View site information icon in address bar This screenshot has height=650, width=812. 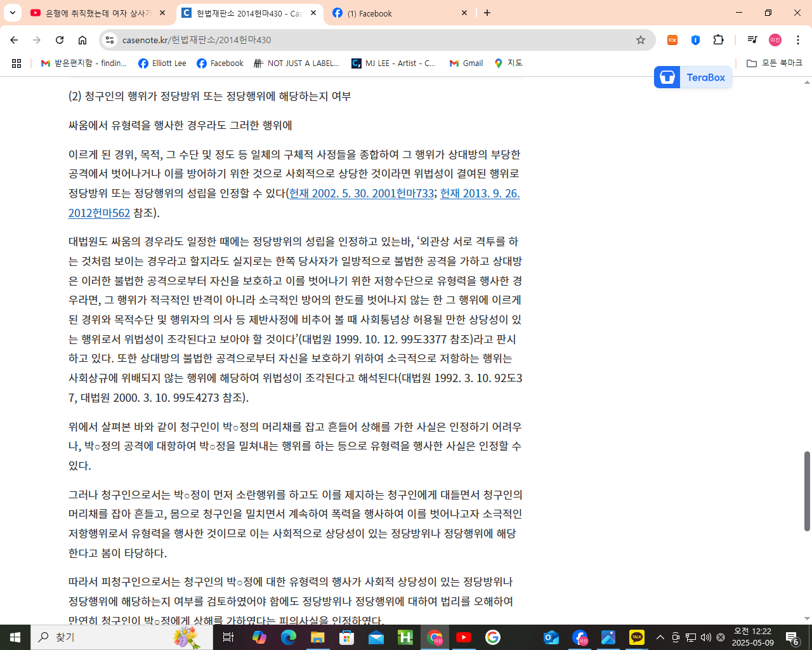110,40
